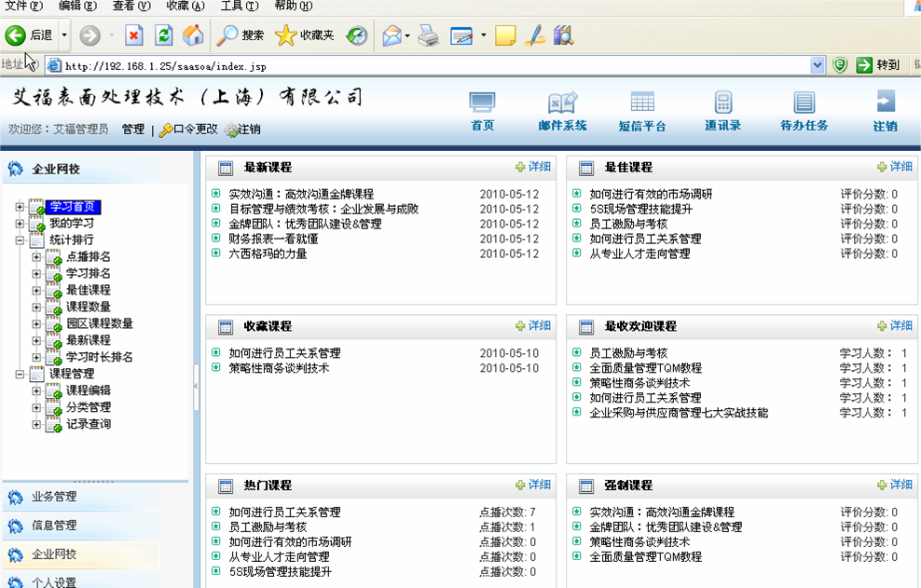Open the 信息管理 sidebar section
The height and width of the screenshot is (588, 921).
(x=54, y=526)
